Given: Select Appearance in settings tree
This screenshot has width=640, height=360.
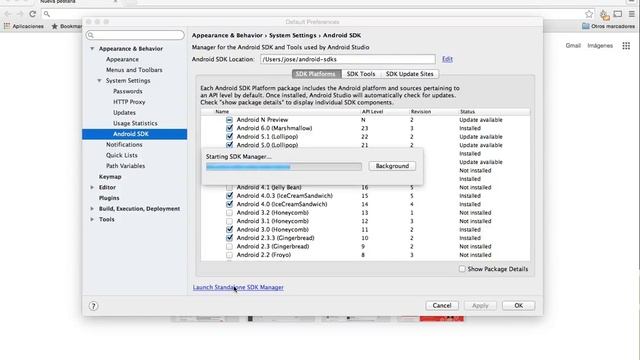Looking at the screenshot, I should 122,59.
